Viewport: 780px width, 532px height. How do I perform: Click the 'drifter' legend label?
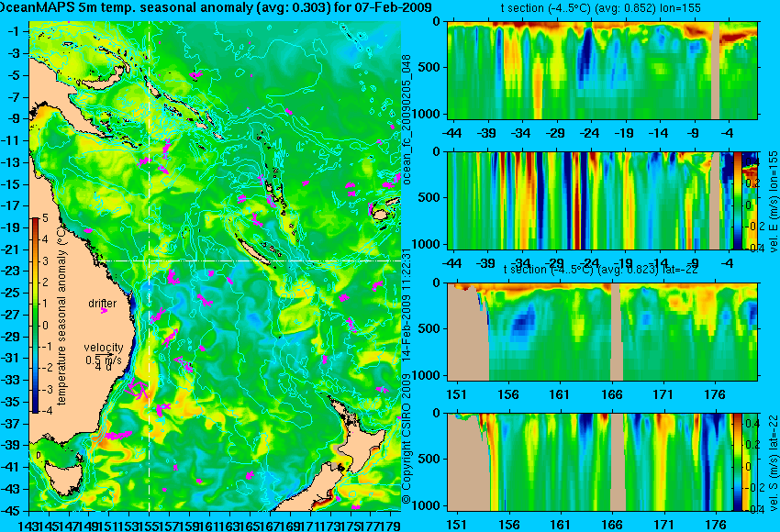click(x=103, y=304)
